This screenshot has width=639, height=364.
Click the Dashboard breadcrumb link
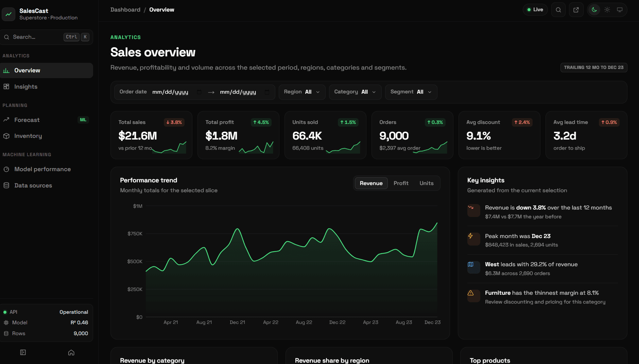[125, 10]
